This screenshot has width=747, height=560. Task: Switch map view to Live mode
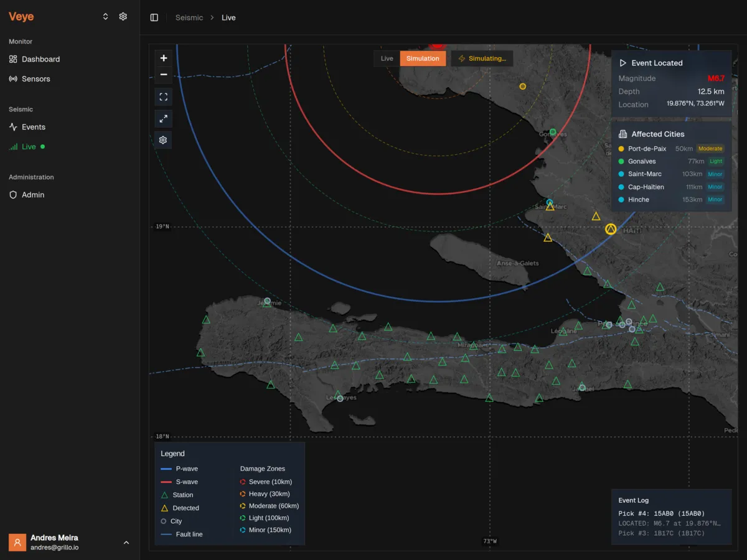(386, 58)
